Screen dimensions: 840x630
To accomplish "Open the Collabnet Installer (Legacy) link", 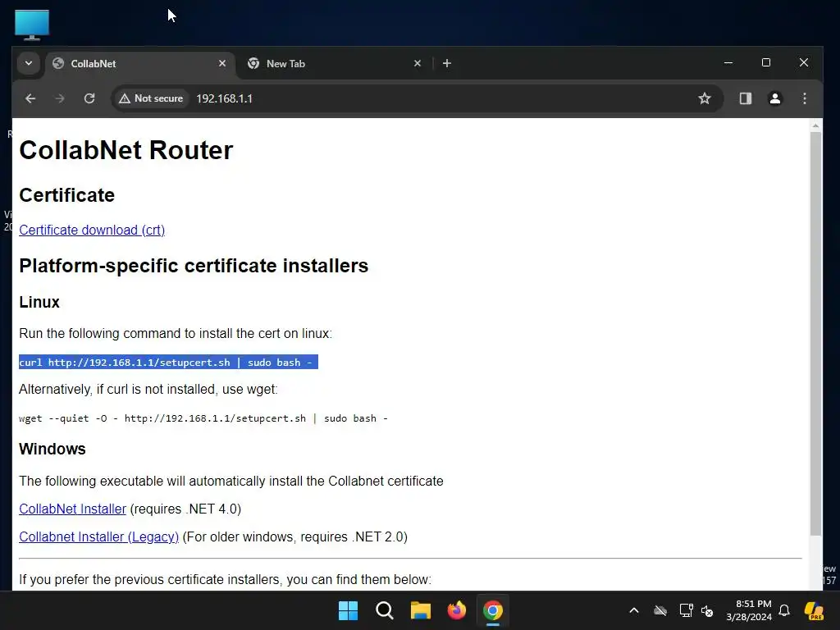I will 99,536.
